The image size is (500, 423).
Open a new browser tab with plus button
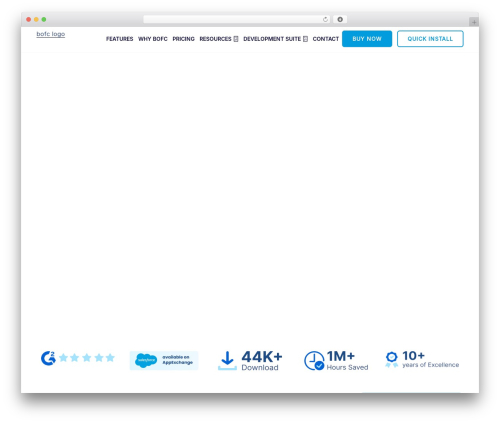(474, 22)
